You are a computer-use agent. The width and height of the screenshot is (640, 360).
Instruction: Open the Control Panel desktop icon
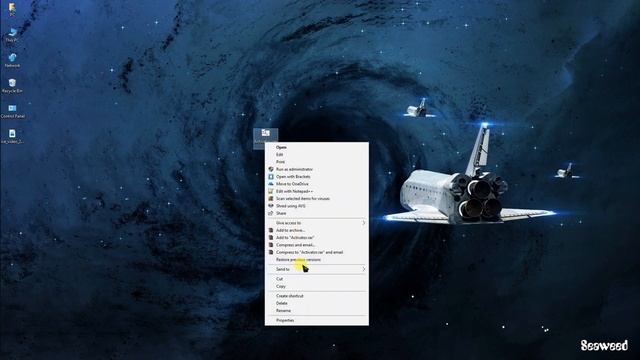click(13, 111)
